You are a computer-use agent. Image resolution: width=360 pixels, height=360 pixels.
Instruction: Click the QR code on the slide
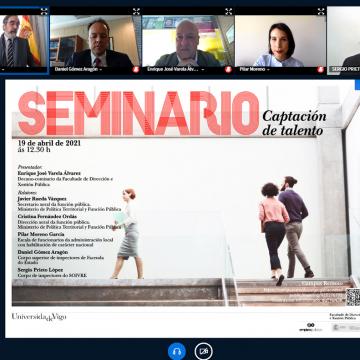[x=353, y=297]
